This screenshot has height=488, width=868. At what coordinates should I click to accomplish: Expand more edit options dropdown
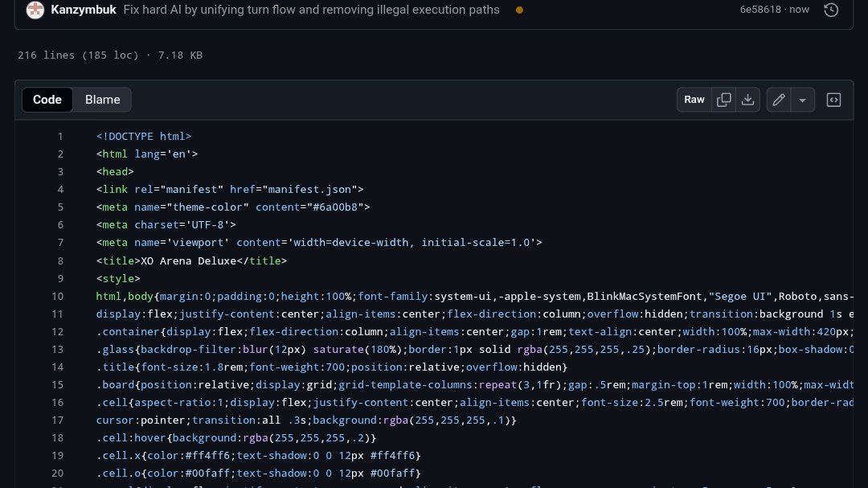click(x=803, y=100)
